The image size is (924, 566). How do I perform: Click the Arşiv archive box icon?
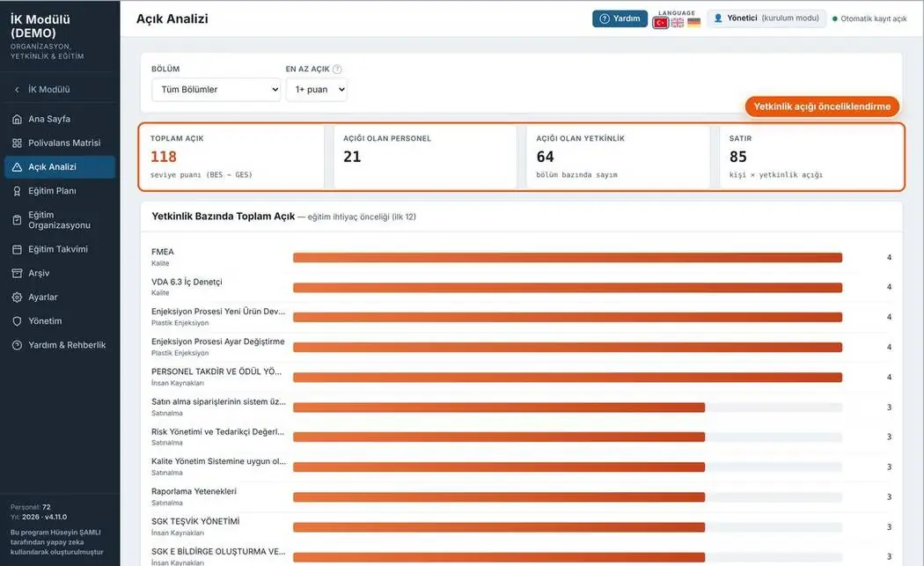pos(17,274)
